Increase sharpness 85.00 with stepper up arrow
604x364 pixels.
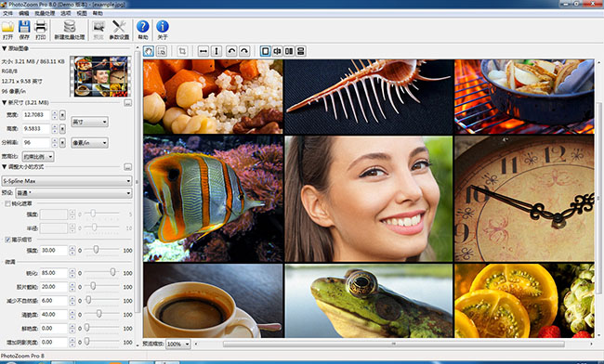pyautogui.click(x=72, y=270)
